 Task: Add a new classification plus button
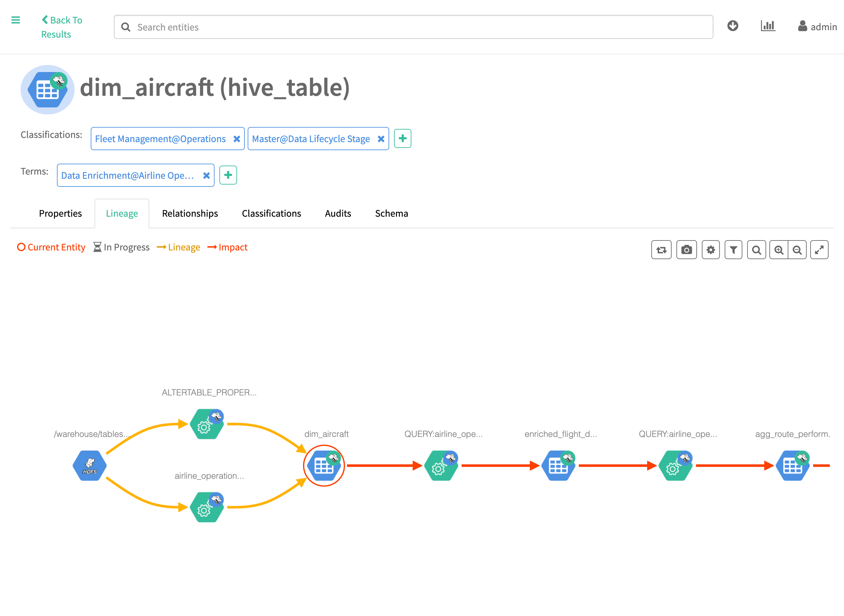tap(402, 138)
